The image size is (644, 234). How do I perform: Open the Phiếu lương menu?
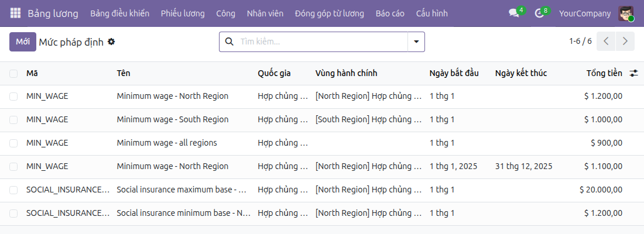pyautogui.click(x=183, y=13)
